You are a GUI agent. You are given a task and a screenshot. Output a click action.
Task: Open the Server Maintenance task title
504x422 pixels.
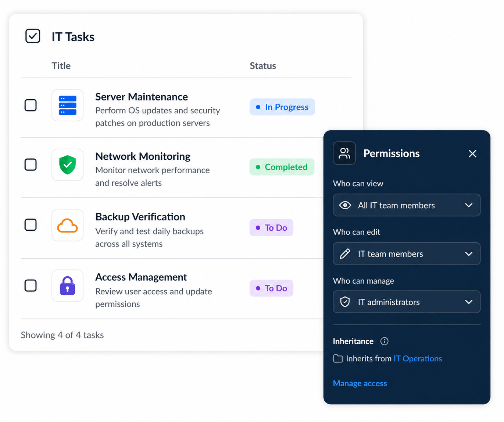(142, 97)
